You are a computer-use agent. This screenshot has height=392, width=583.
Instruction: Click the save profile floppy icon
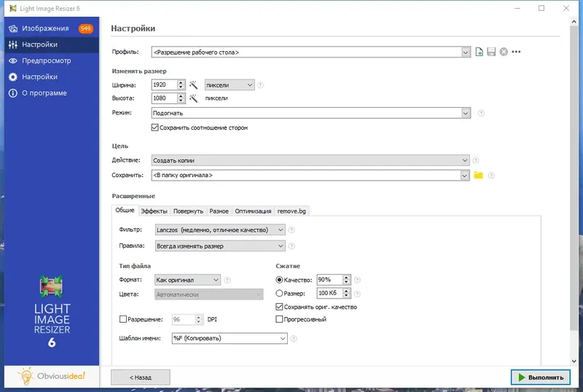tap(491, 52)
